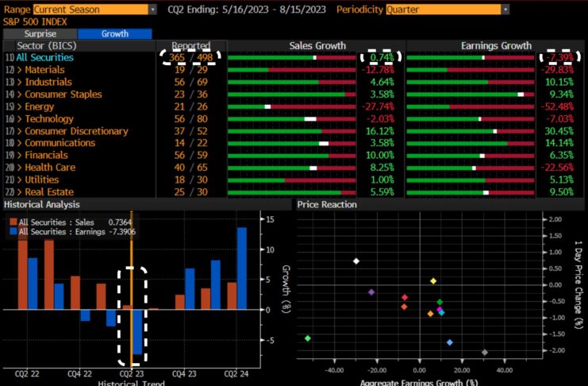Click the grey diamond scatter point
588x386 pixels.
(x=485, y=352)
